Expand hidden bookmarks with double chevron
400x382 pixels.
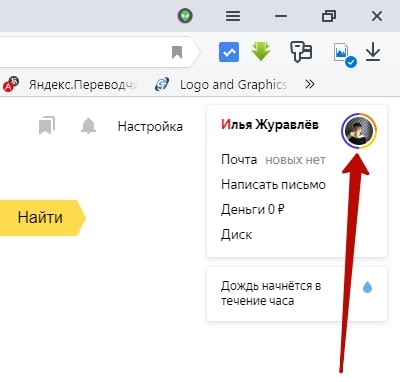click(310, 84)
